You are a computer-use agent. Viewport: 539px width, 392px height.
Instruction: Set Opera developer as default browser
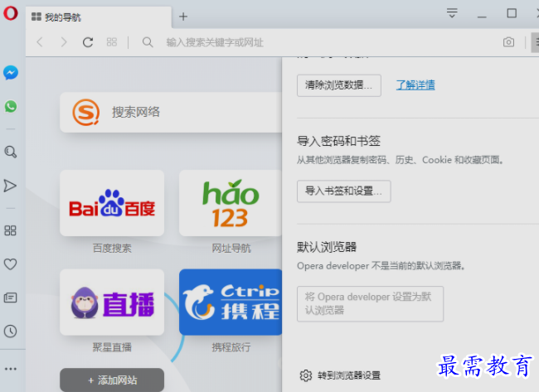[x=370, y=303]
